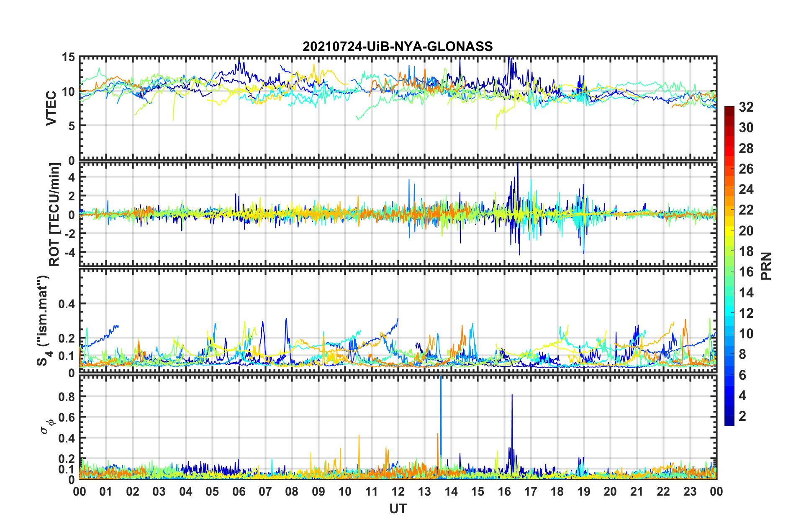Click VTEC axis tick label 10
The height and width of the screenshot is (532, 796).
[68, 91]
